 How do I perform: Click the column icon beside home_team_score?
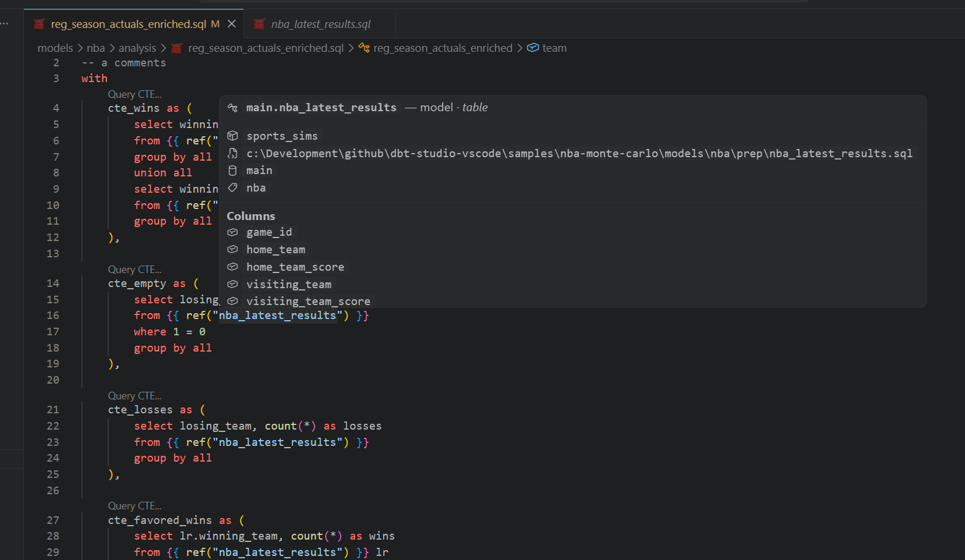(x=232, y=267)
